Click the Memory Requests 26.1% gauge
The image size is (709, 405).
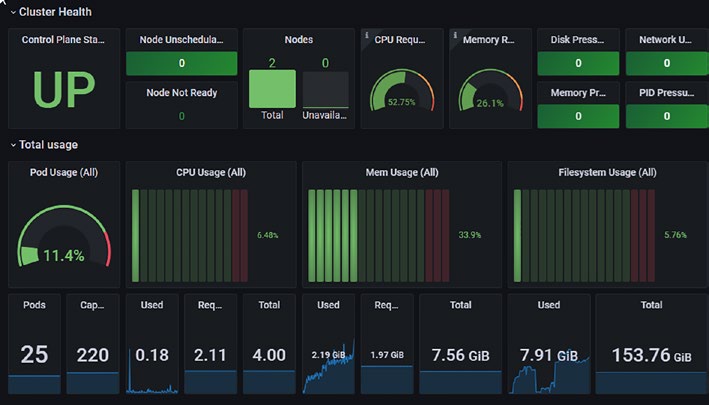point(491,90)
